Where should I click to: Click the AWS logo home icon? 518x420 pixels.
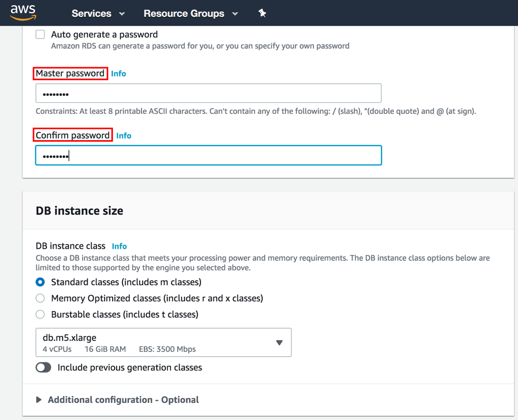(x=23, y=12)
